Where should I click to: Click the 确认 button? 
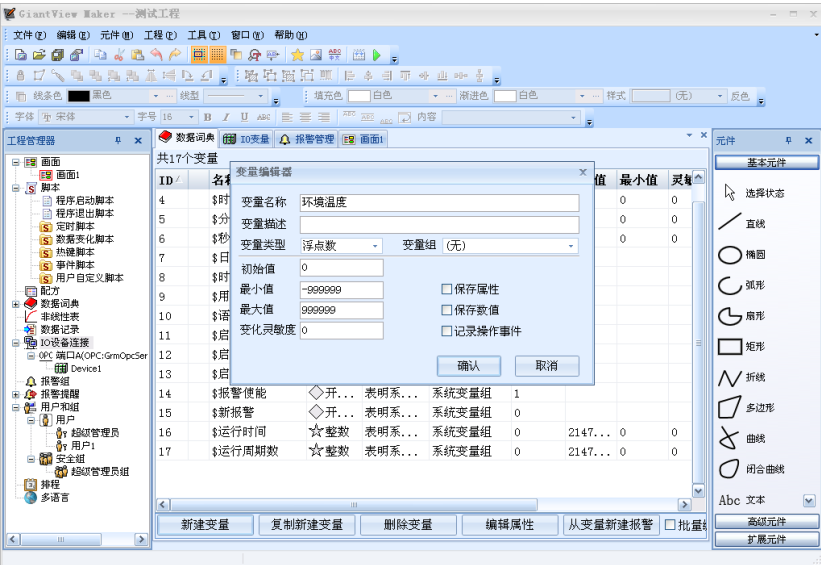coord(469,366)
